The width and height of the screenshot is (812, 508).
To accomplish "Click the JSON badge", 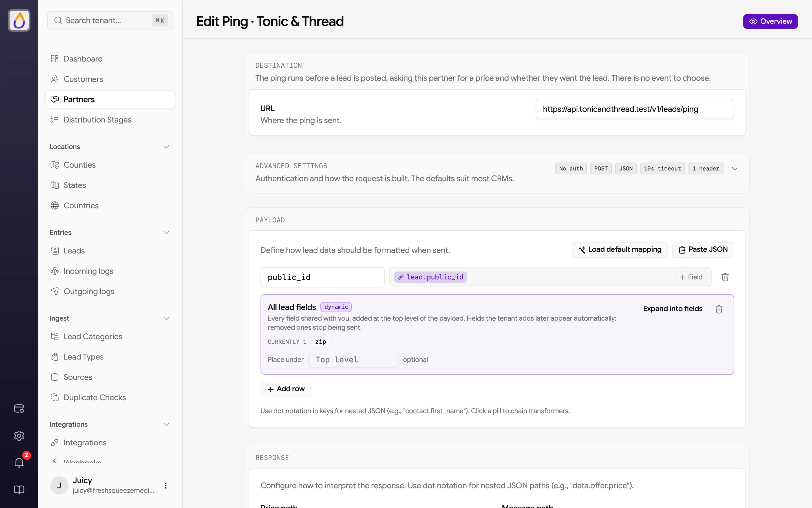I will (626, 169).
